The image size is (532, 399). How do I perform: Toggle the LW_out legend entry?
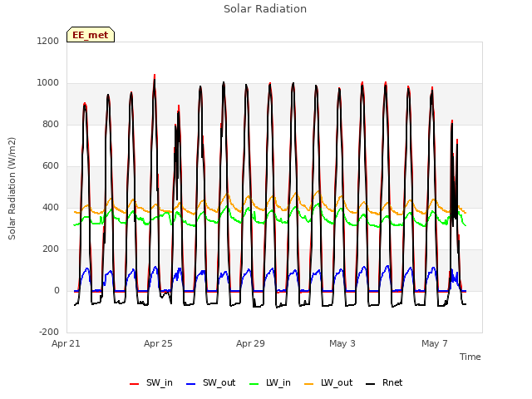pos(328,382)
